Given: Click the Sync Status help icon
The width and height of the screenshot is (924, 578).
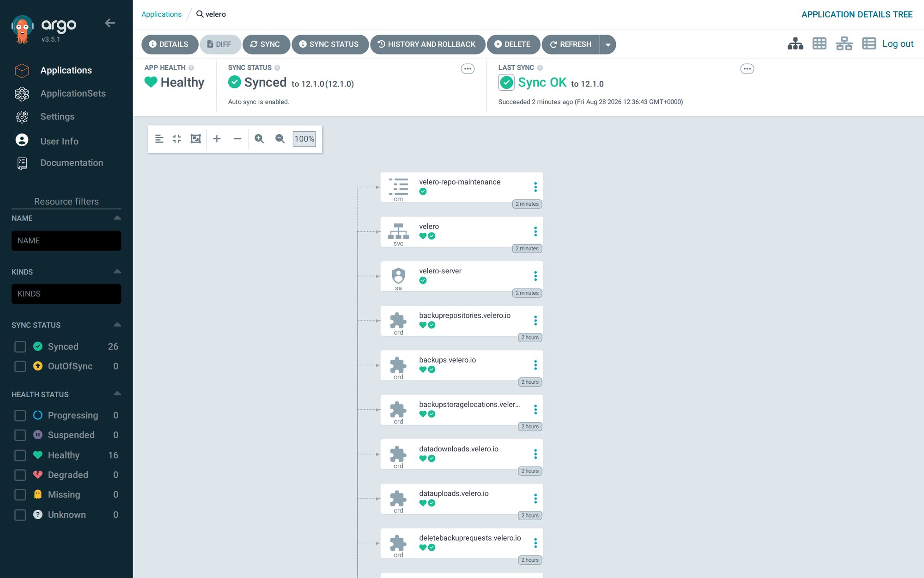Looking at the screenshot, I should 277,68.
